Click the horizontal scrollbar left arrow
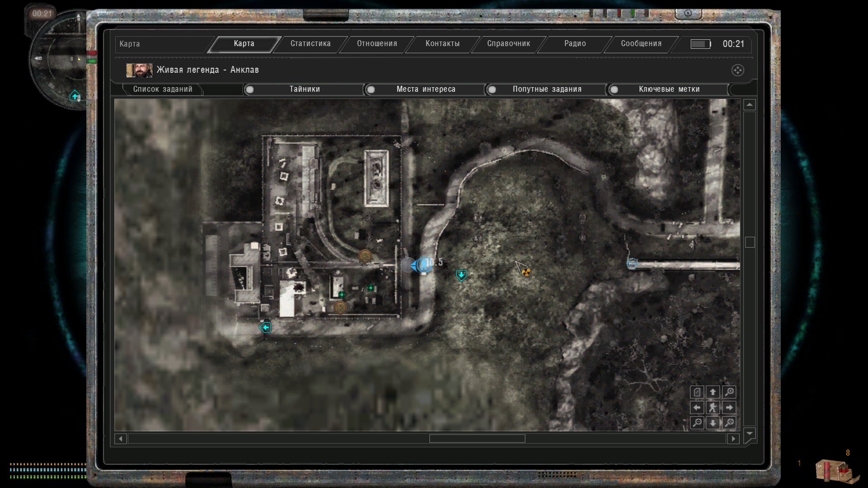868x488 pixels. 120,439
